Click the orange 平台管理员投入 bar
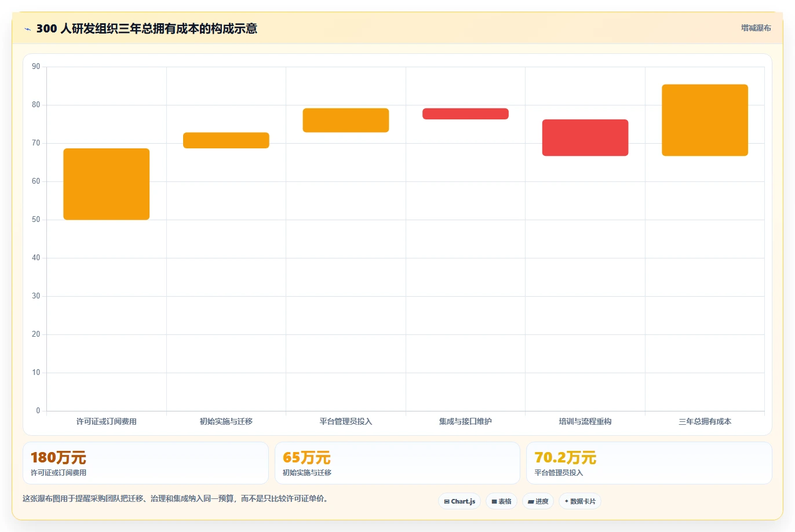 (346, 121)
